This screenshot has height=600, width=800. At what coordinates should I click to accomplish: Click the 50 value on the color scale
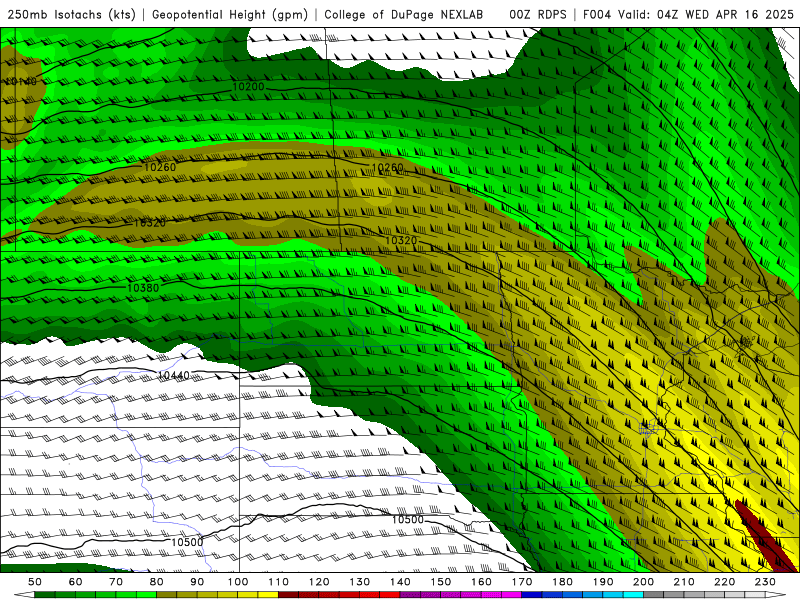tap(35, 582)
